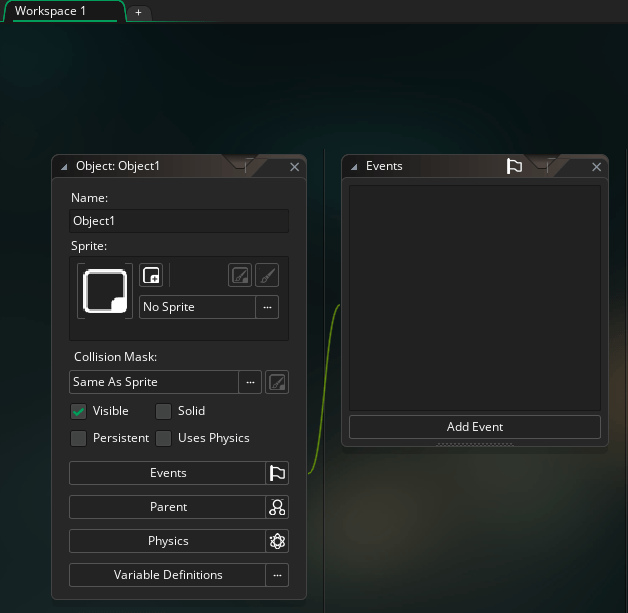Screen dimensions: 628x613
Task: Click the edit collision mask icon
Action: [x=277, y=382]
